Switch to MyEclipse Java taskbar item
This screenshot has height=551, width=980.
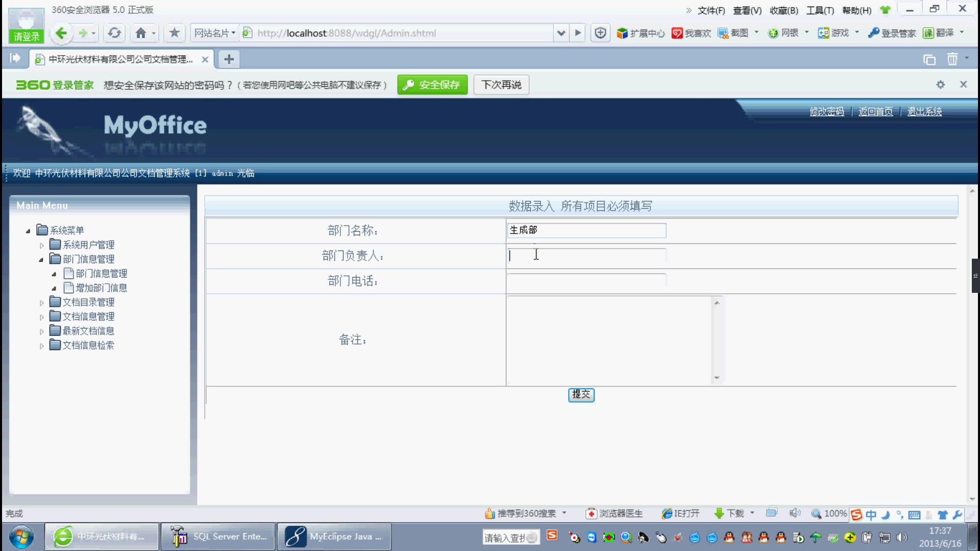tap(334, 537)
